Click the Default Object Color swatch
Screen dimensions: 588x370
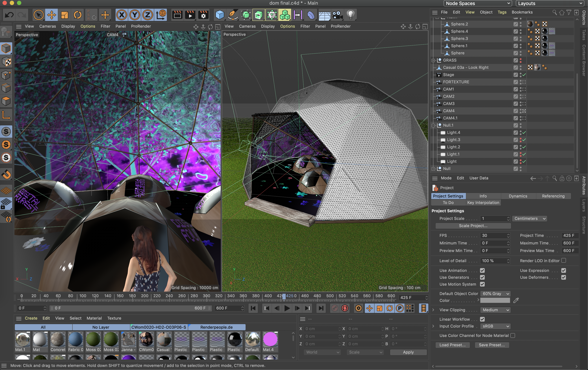click(495, 301)
